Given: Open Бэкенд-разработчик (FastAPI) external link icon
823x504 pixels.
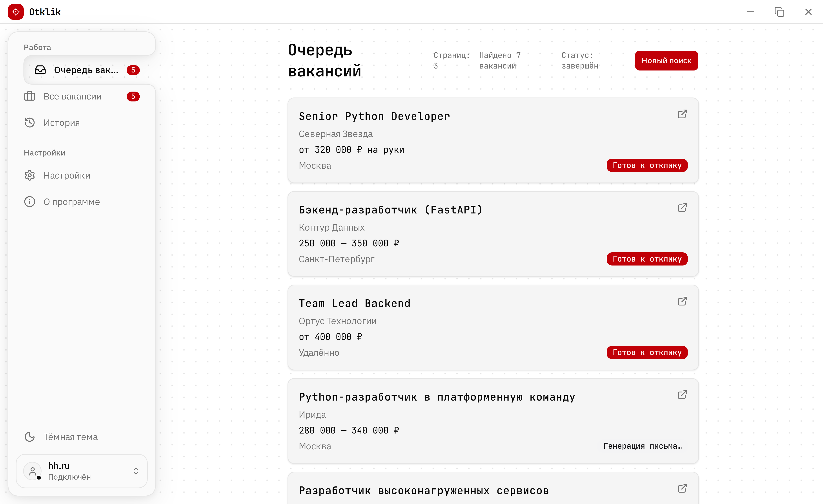Looking at the screenshot, I should coord(682,208).
